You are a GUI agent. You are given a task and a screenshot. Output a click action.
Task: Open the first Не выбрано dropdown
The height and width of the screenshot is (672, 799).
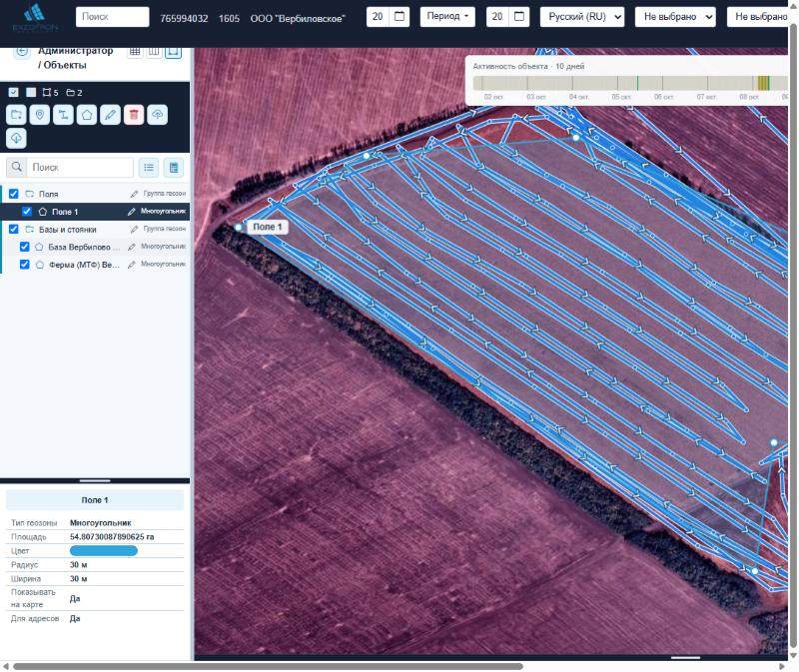pos(675,17)
